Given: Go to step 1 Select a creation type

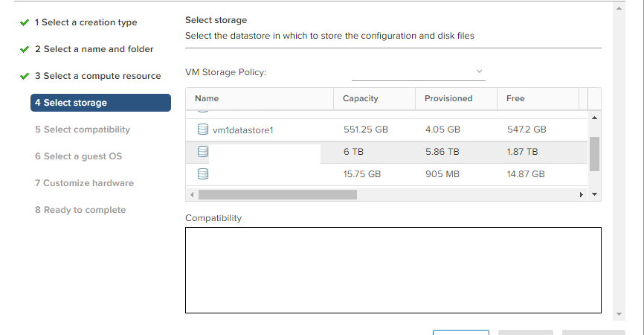Looking at the screenshot, I should click(86, 22).
